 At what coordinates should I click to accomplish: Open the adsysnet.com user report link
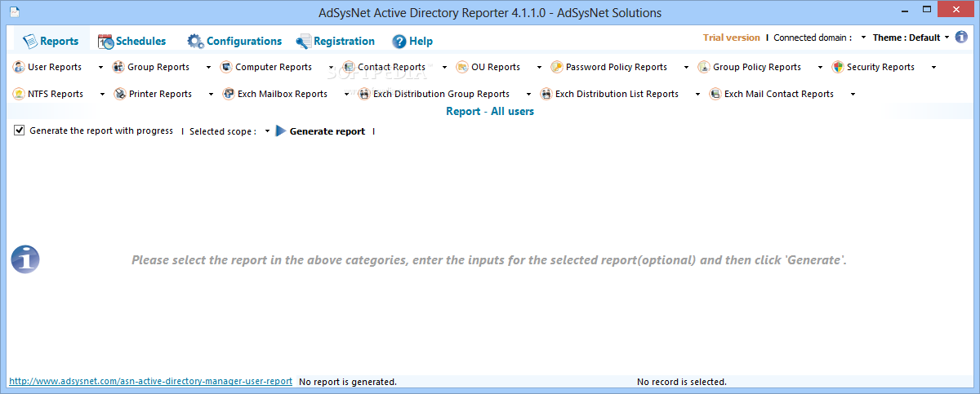(x=150, y=381)
